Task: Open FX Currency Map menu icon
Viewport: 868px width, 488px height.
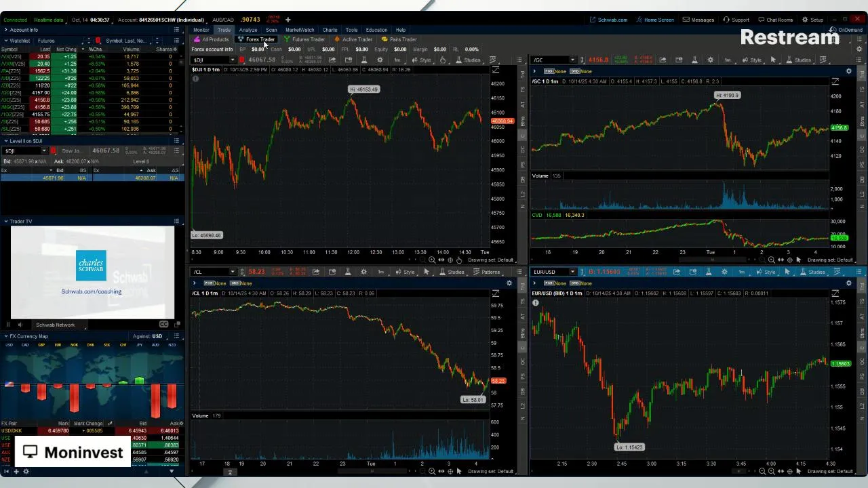Action: pyautogui.click(x=176, y=336)
